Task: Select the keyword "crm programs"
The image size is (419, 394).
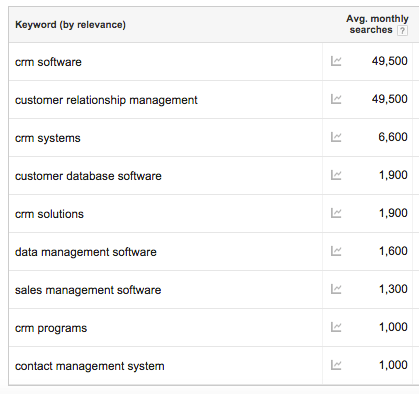Action: (51, 328)
